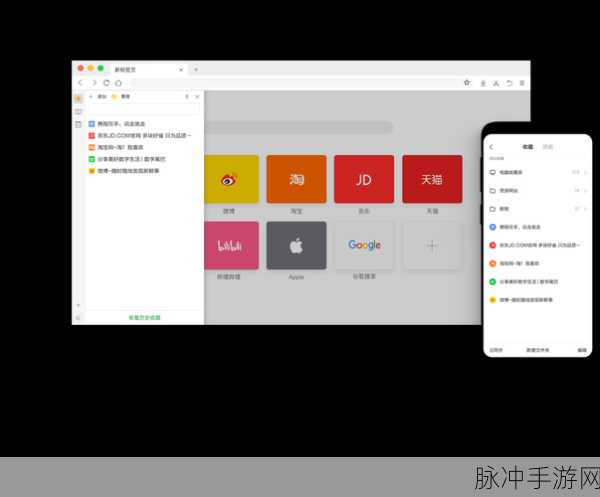
Task: Open the home page via house icon
Action: tap(119, 83)
